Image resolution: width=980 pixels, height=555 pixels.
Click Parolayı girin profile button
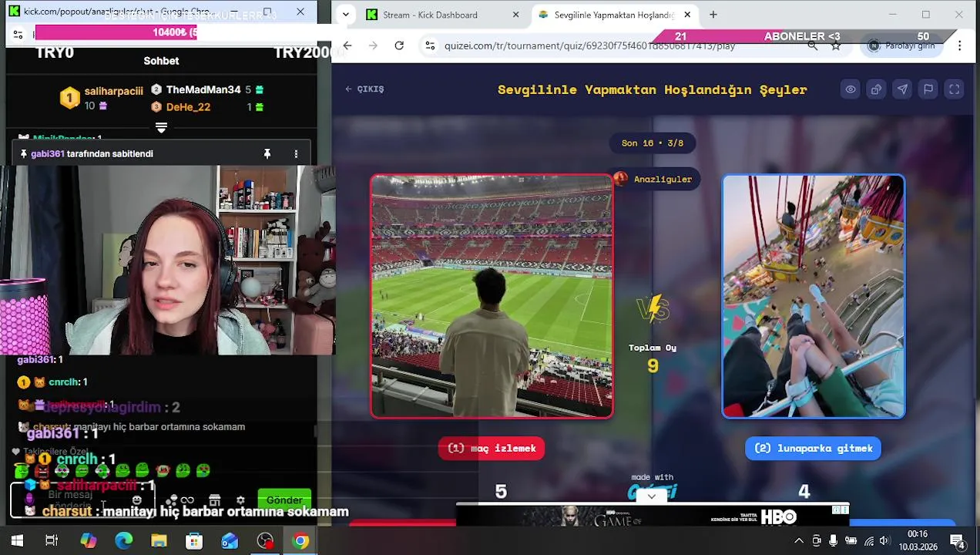[x=901, y=46]
